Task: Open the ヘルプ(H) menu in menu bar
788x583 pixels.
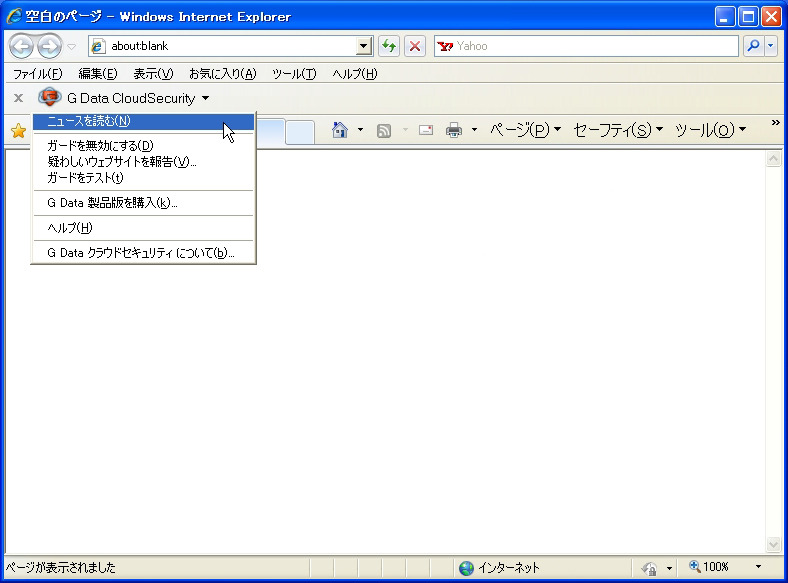Action: coord(355,74)
